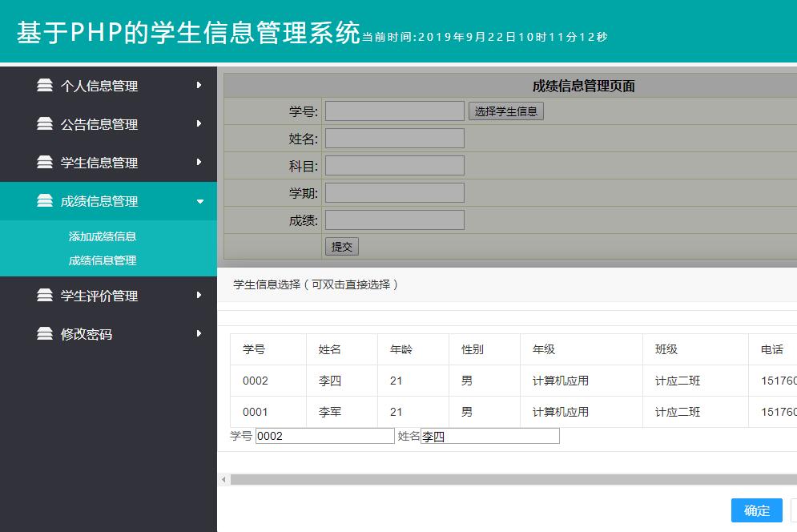Click the stack icon beside 修改密码
This screenshot has height=532, width=797.
click(x=45, y=333)
